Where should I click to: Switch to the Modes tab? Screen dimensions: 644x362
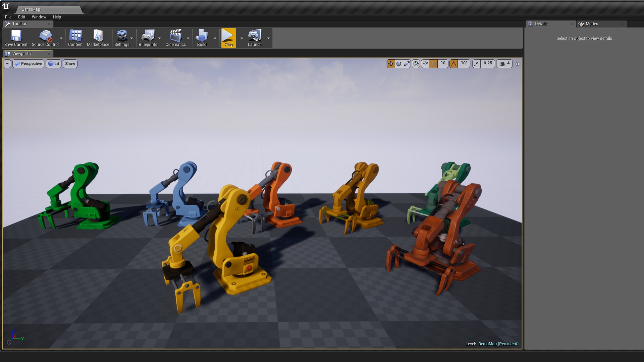(592, 24)
